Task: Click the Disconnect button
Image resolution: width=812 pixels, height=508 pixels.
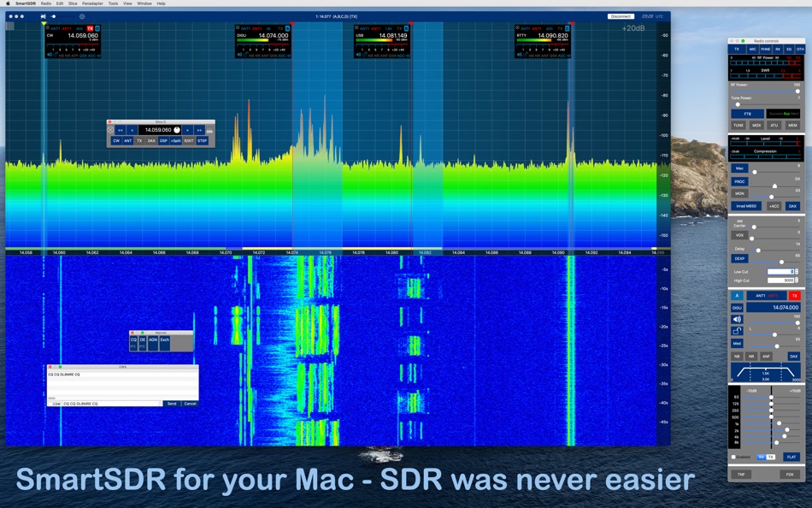Action: point(621,16)
